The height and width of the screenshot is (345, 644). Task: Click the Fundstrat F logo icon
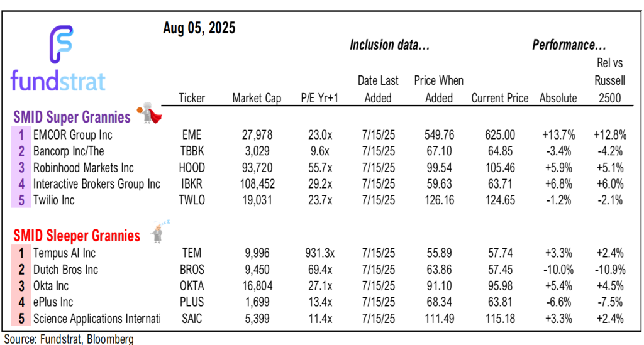pos(61,43)
